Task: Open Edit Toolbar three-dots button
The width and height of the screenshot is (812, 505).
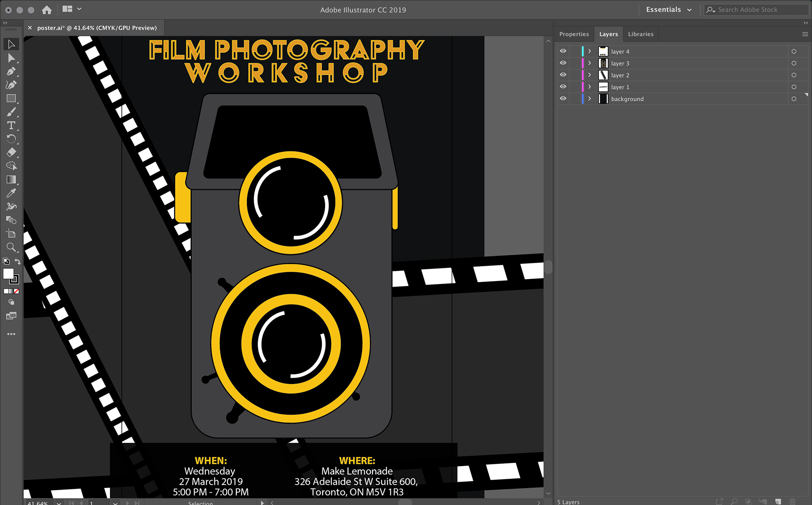Action: click(x=11, y=334)
